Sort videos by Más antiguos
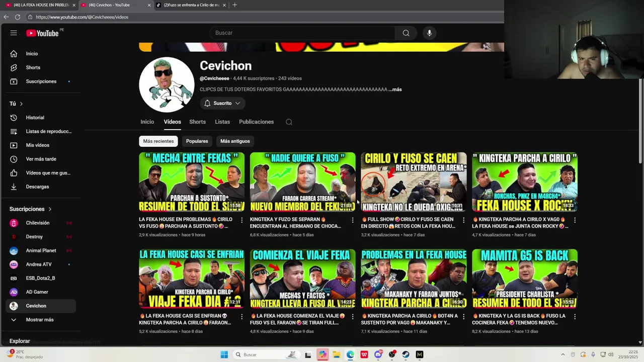Image resolution: width=644 pixels, height=362 pixels. (x=235, y=141)
